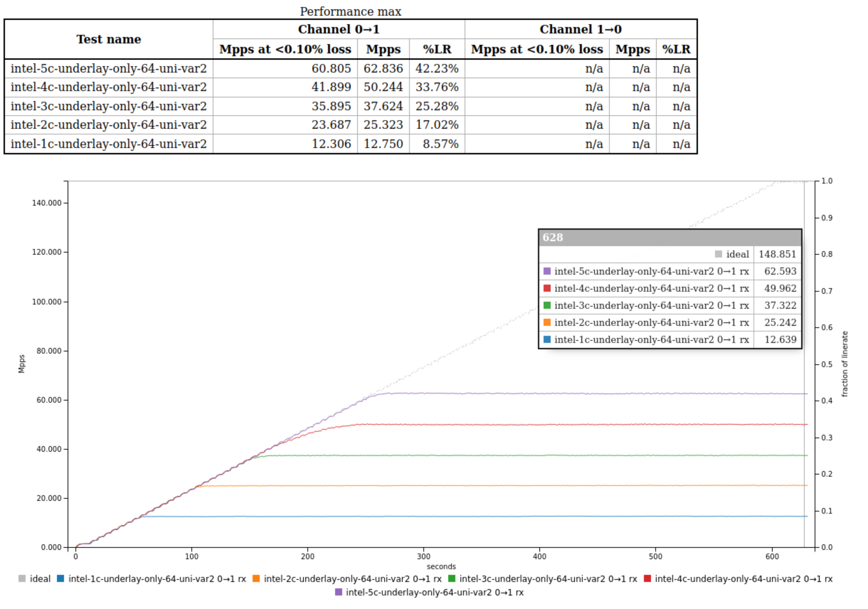Click the 42.23% loss rate cell
The image size is (868, 609).
click(x=437, y=68)
